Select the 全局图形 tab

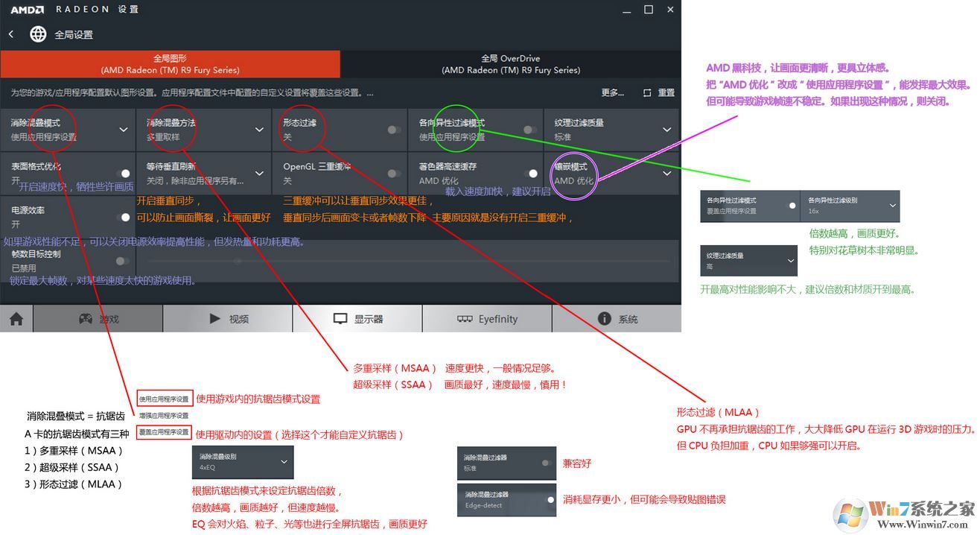[x=170, y=63]
